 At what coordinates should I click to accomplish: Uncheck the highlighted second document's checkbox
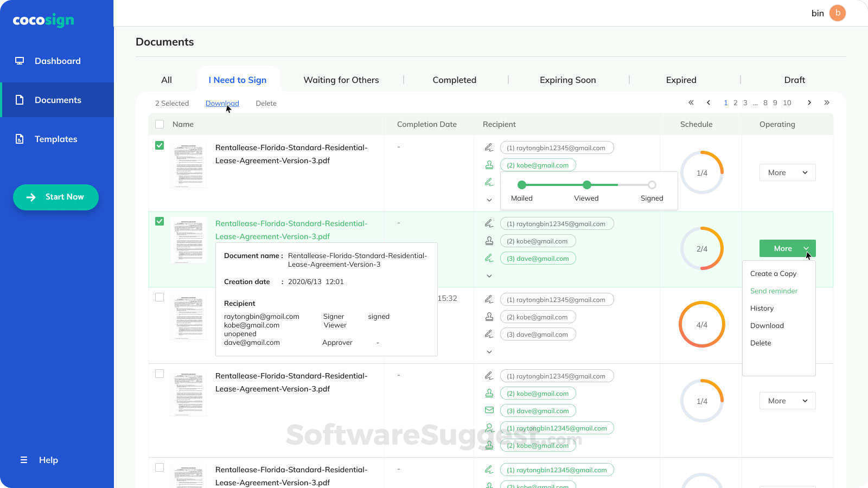coord(159,221)
